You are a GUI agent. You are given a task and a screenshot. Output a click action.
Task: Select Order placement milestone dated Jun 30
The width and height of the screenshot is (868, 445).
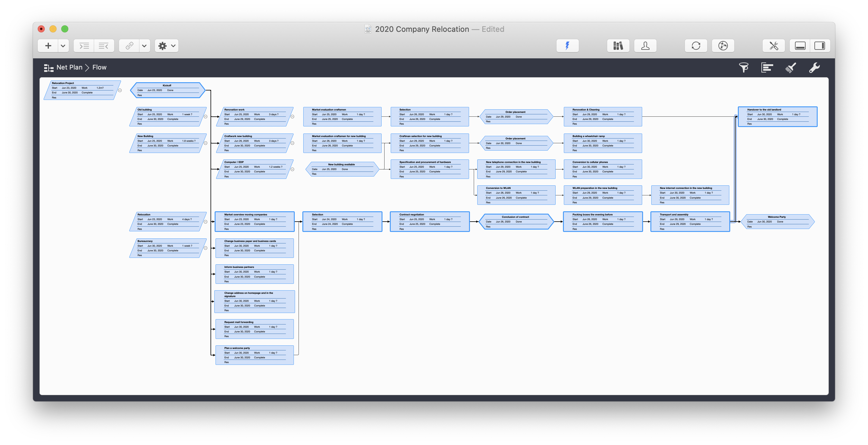pyautogui.click(x=516, y=143)
